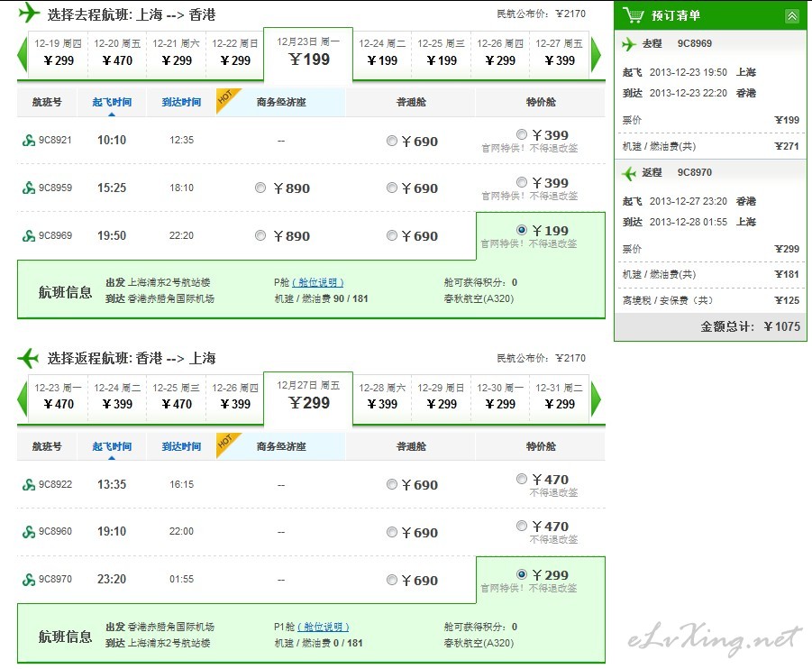Screen dimensions: 812x669
Task: Sort outbound flights by 起飞时间
Action: pyautogui.click(x=112, y=102)
